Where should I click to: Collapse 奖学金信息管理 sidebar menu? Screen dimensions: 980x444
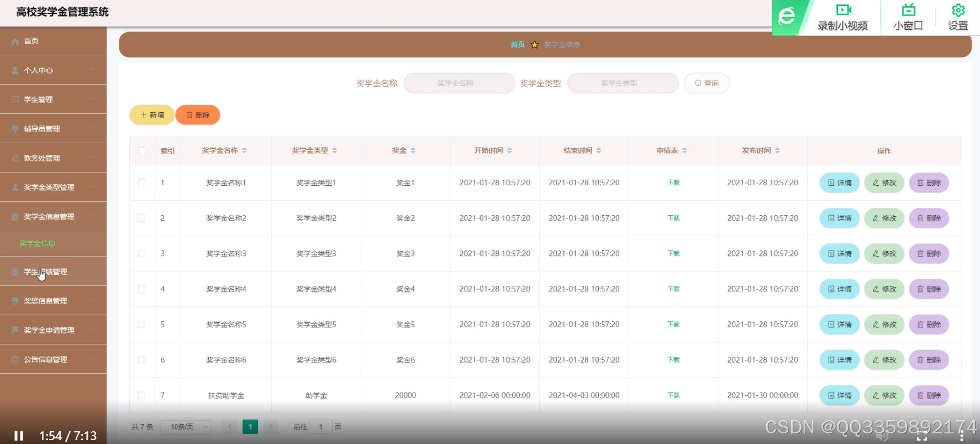click(x=53, y=217)
